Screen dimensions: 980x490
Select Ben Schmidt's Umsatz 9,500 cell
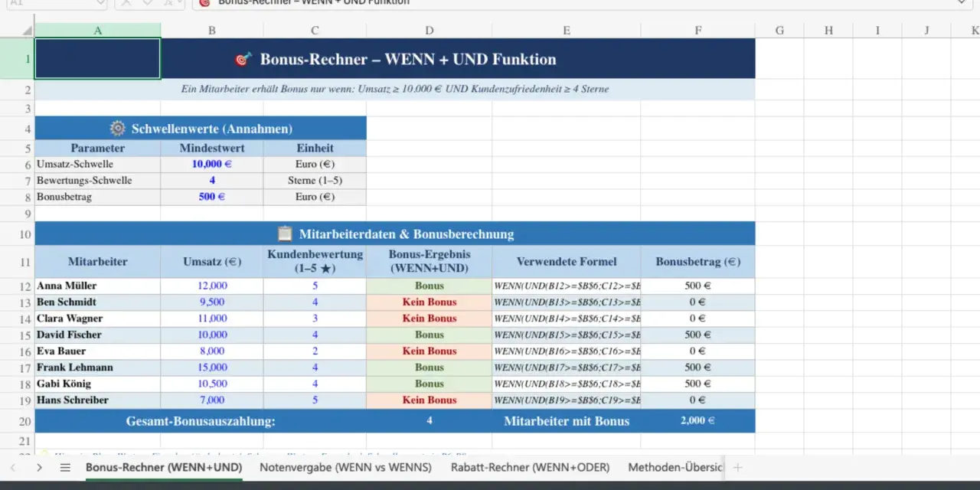point(212,302)
